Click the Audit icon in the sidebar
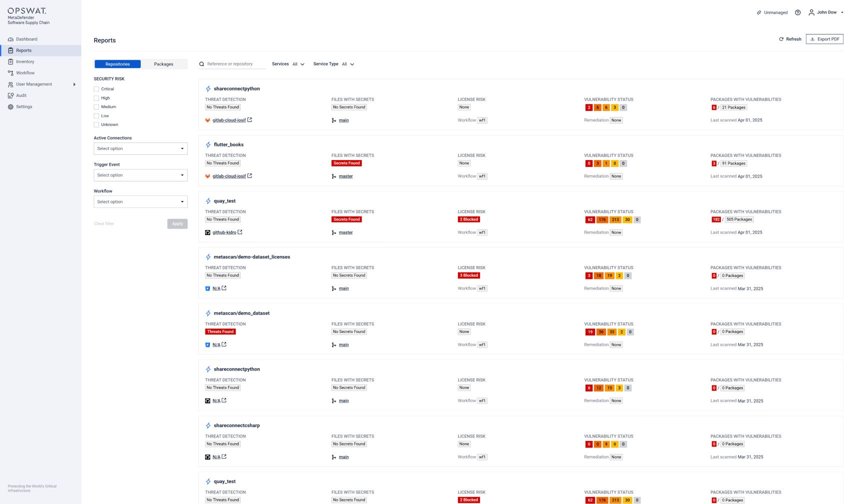 (x=10, y=95)
